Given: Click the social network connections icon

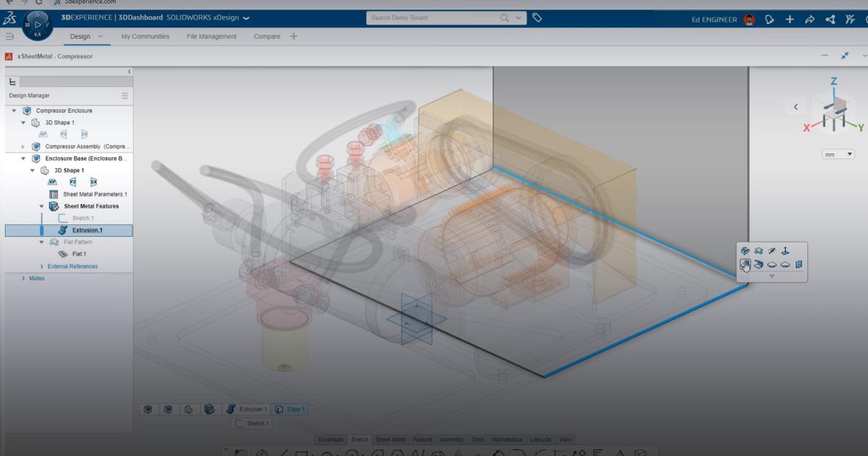Looking at the screenshot, I should pyautogui.click(x=830, y=19).
